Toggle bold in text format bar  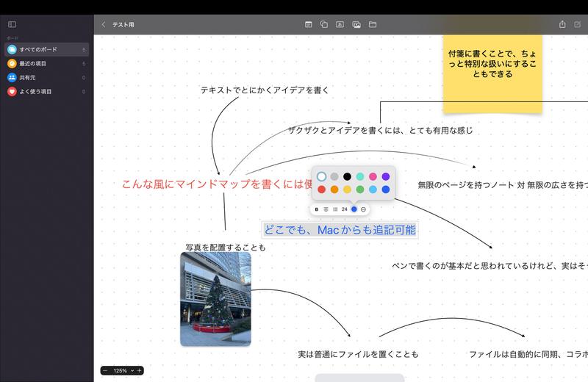point(317,209)
